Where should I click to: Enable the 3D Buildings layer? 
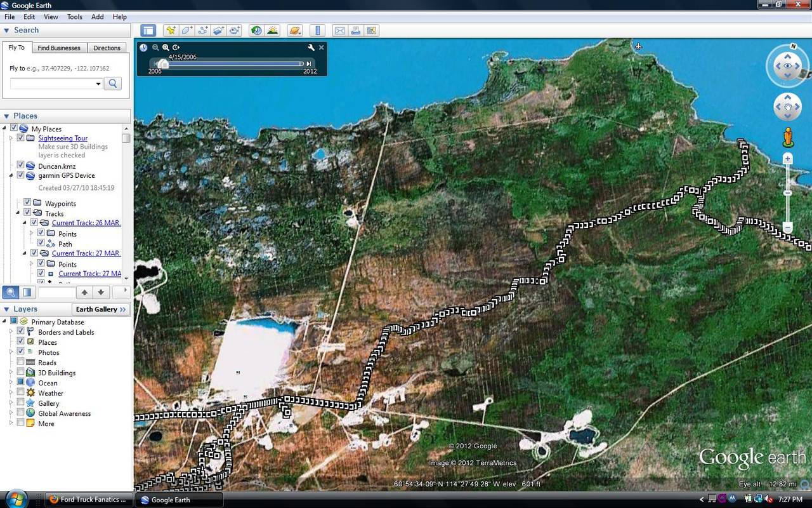(x=21, y=372)
